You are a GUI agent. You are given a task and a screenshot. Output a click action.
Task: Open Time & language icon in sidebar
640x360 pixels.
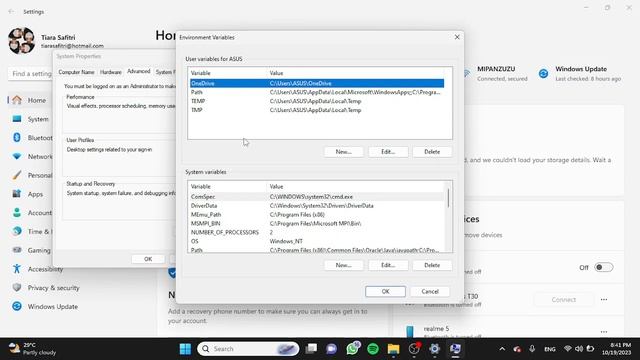(x=17, y=231)
